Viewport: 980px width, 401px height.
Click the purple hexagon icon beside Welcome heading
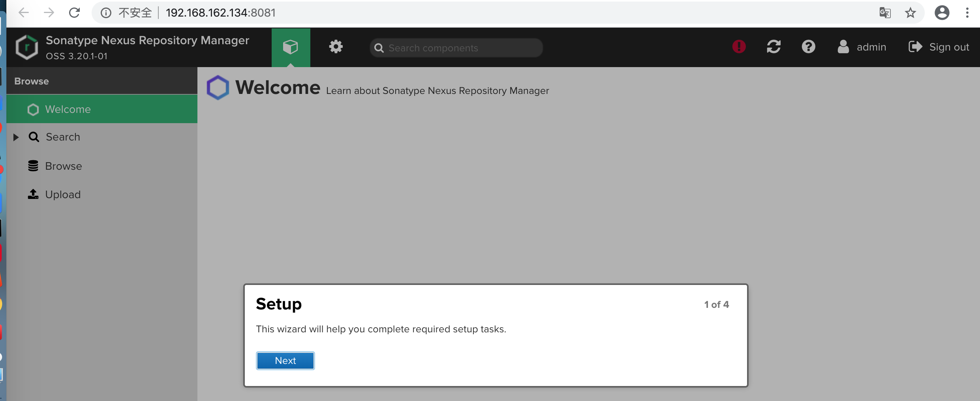218,88
